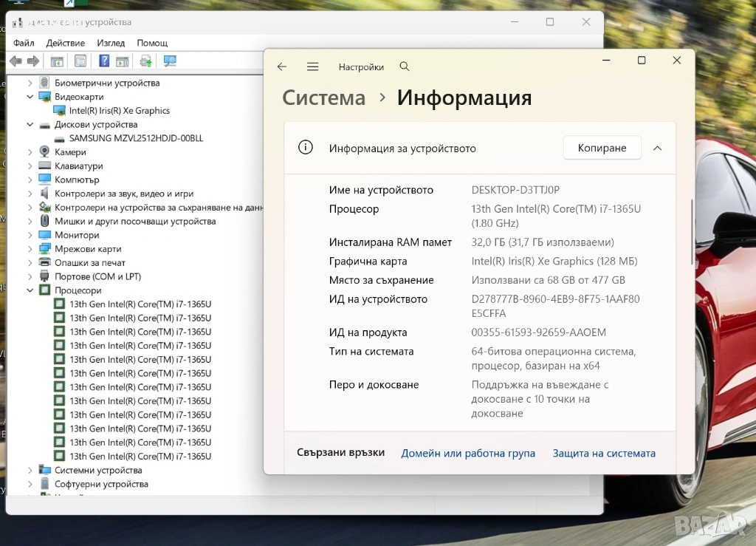This screenshot has height=546, width=756.
Task: Open the Файл menu
Action: (24, 43)
